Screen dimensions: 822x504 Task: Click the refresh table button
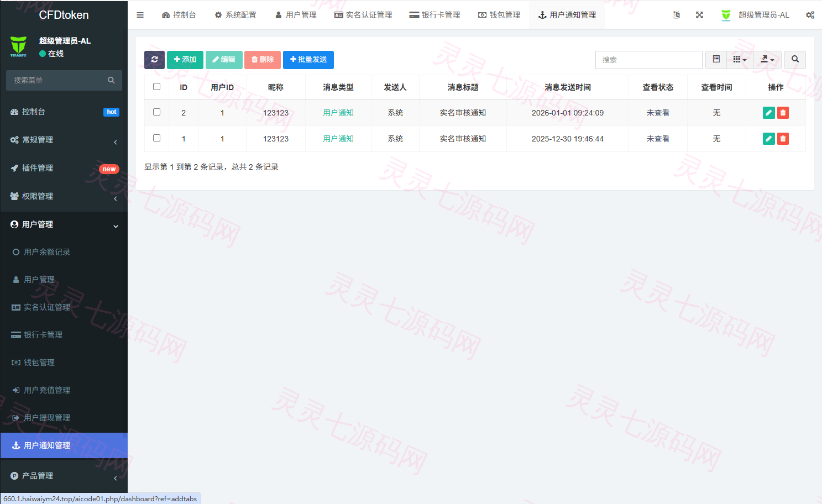[x=154, y=60]
